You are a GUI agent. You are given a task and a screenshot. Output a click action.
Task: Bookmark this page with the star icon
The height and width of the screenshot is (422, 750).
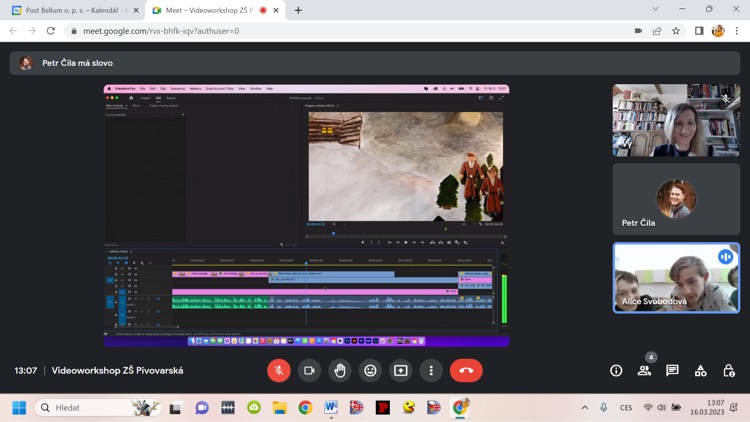coord(676,31)
